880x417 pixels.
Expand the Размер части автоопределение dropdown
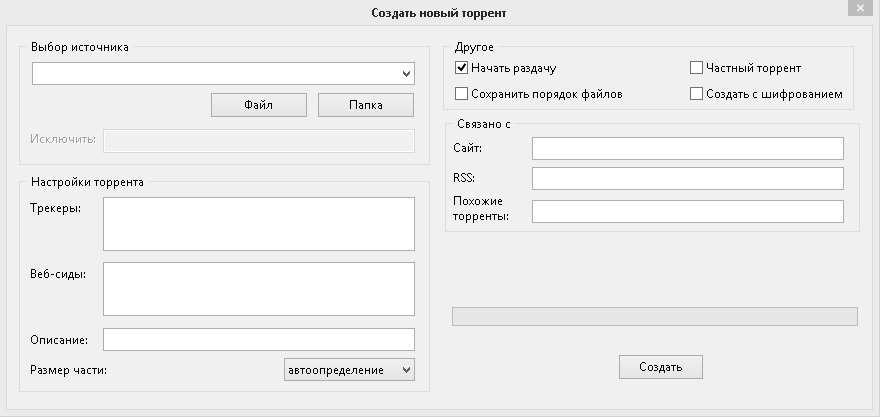tap(349, 370)
